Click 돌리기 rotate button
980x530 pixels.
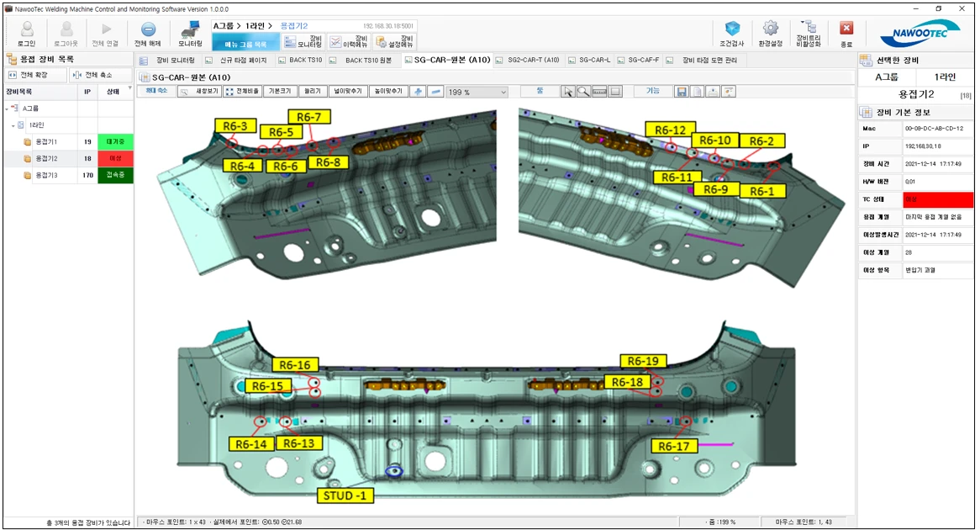[x=313, y=92]
